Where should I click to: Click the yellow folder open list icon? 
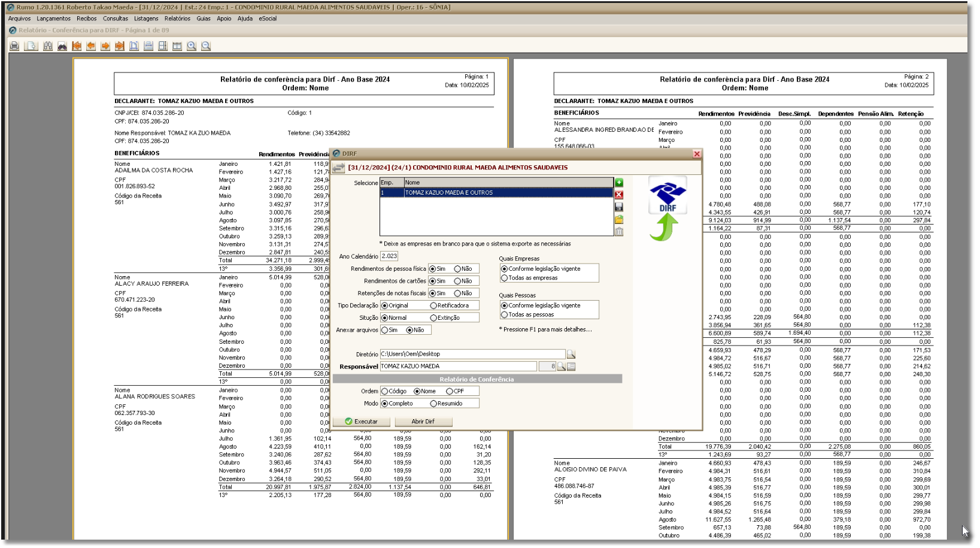point(619,219)
